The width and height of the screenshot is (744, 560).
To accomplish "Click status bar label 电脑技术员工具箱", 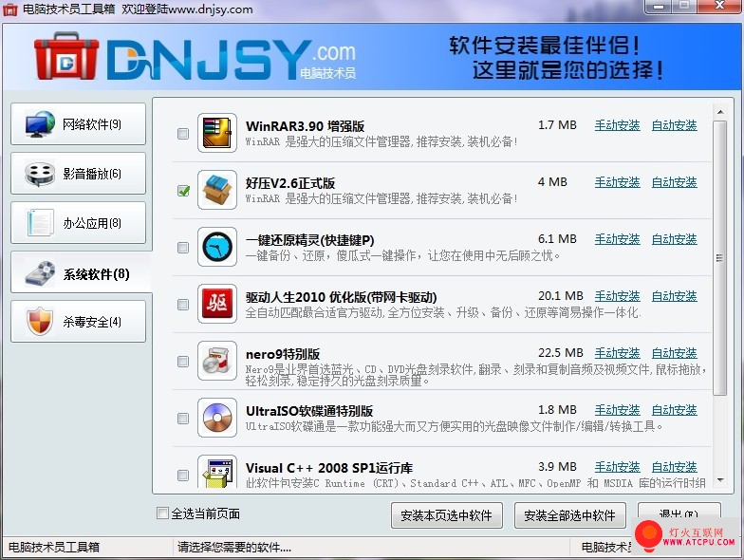I will tap(54, 547).
